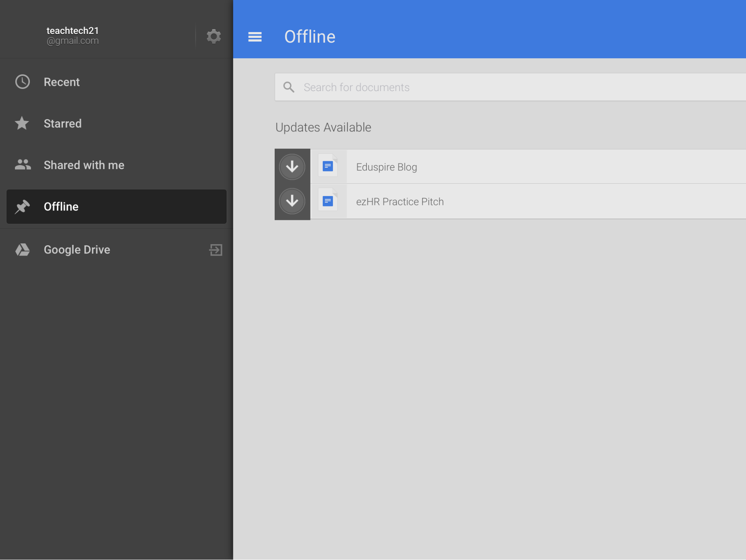Open the Shared with me section

[116, 165]
